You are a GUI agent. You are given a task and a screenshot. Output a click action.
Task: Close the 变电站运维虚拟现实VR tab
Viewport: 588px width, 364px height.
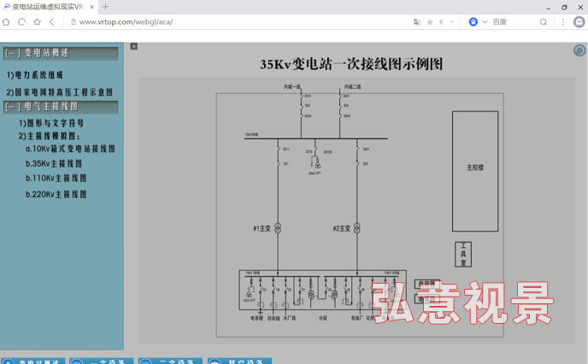(x=91, y=7)
